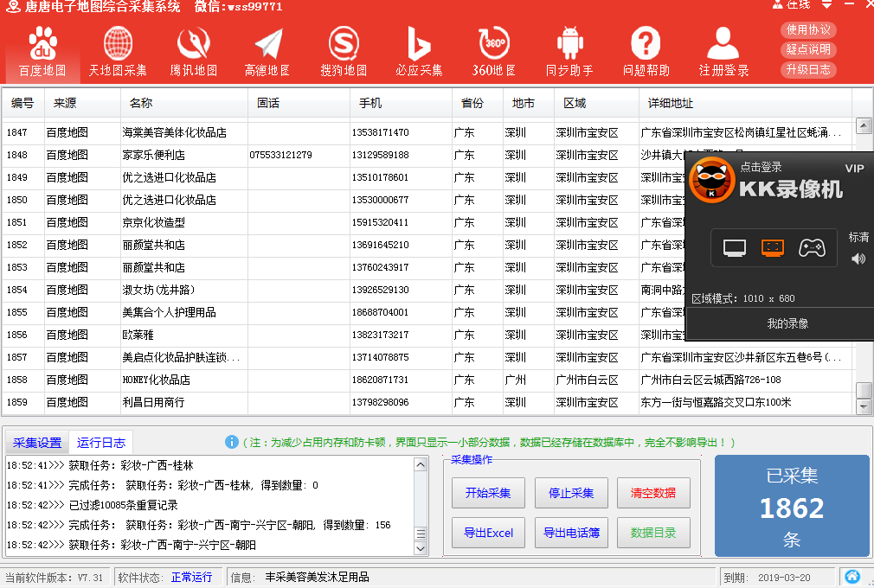The height and width of the screenshot is (588, 874).
Task: Open the usage agreement (使用协议)
Action: click(808, 29)
